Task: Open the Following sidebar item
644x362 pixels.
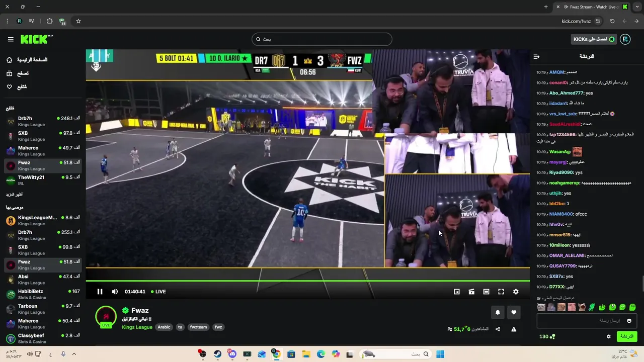Action: 43,87
